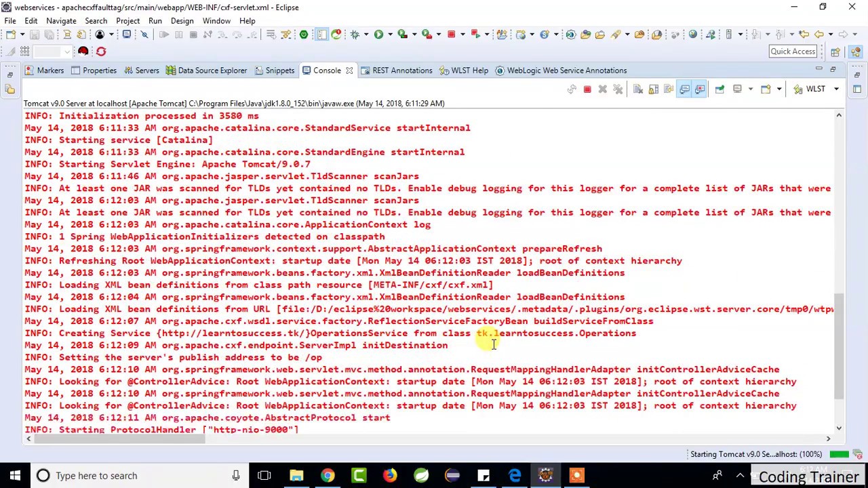
Task: Terminate the running Tomcat server
Action: [x=587, y=89]
